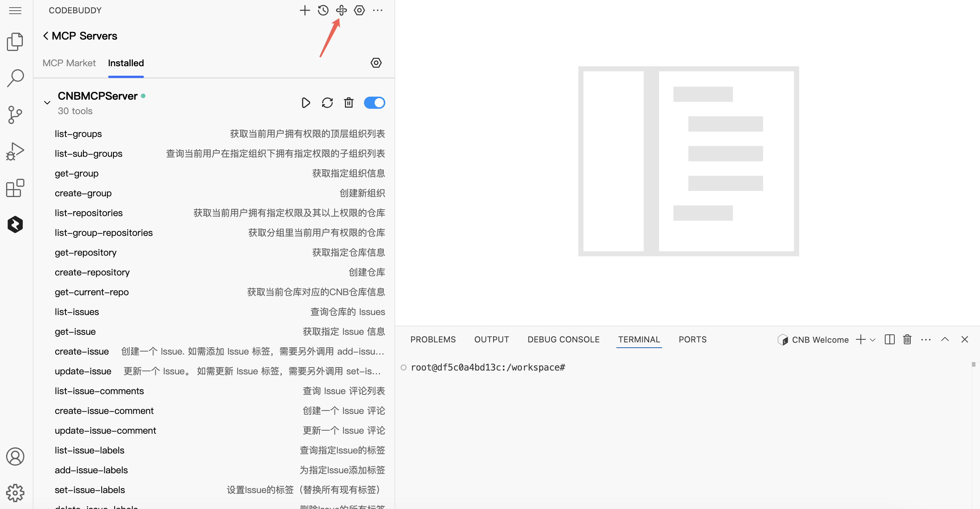Open the PROBLEMS panel tab
The height and width of the screenshot is (509, 980).
(x=433, y=340)
